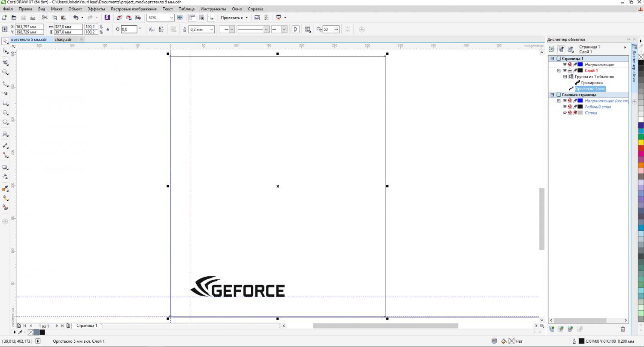Click the Import icon in toolbar
The width and height of the screenshot is (644, 347).
(x=119, y=18)
